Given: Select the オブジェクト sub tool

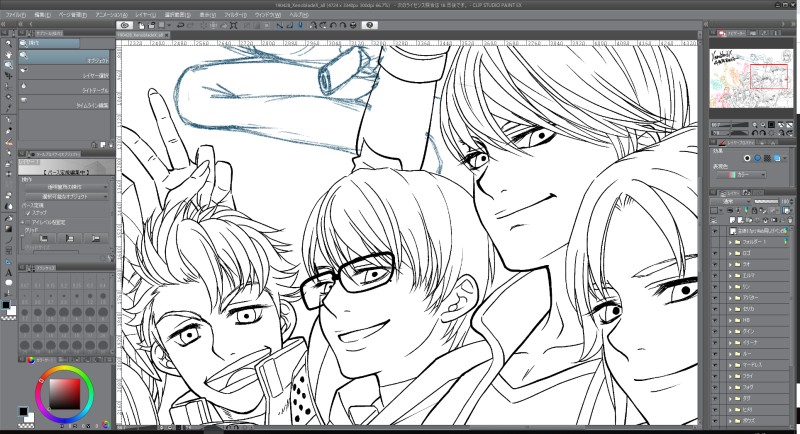Looking at the screenshot, I should (x=64, y=57).
